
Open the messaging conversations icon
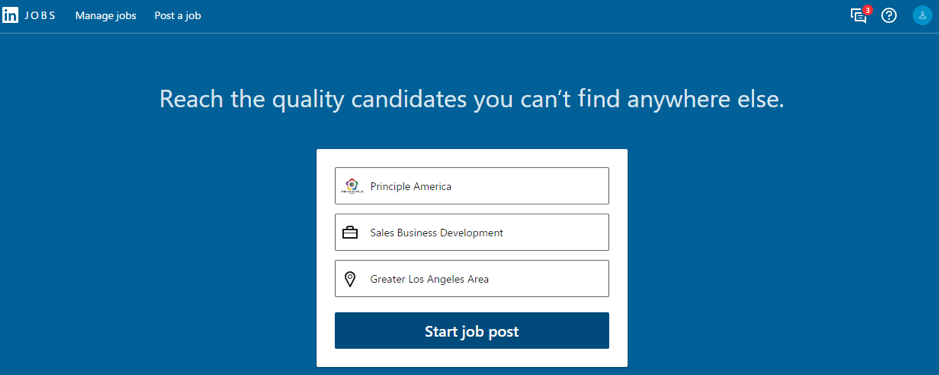pos(858,16)
